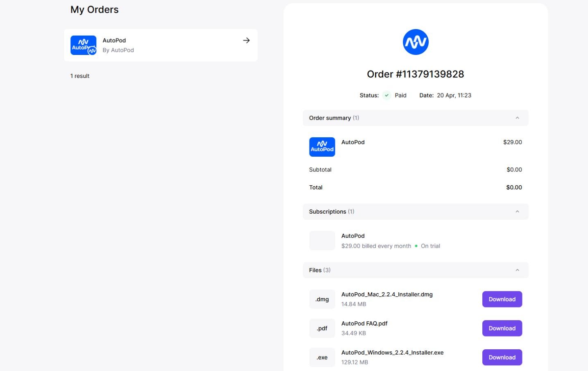Collapse the Subscriptions section chevron
Screen dimensions: 588x371
click(x=517, y=212)
